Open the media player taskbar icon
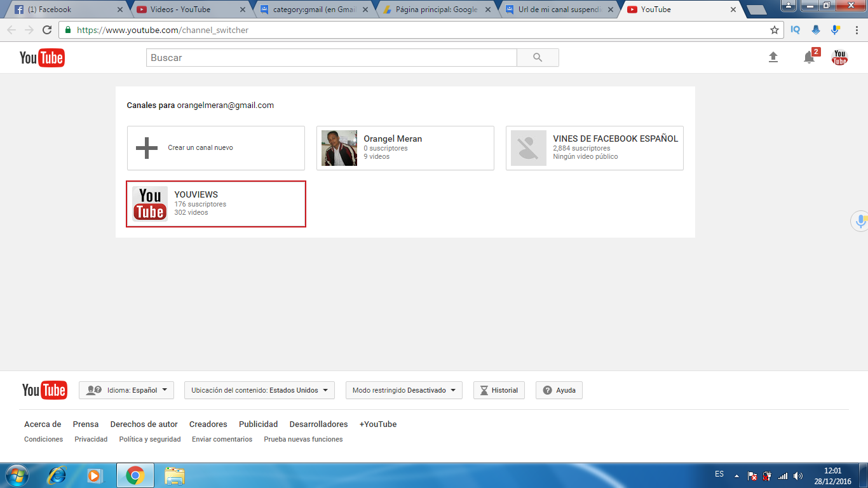The height and width of the screenshot is (488, 868). coord(94,475)
